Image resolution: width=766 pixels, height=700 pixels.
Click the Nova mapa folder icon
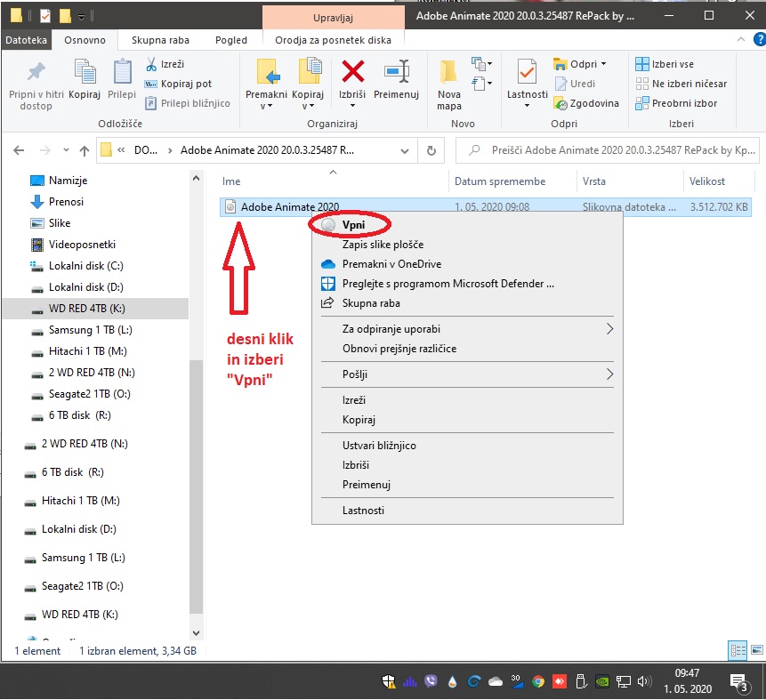click(448, 72)
